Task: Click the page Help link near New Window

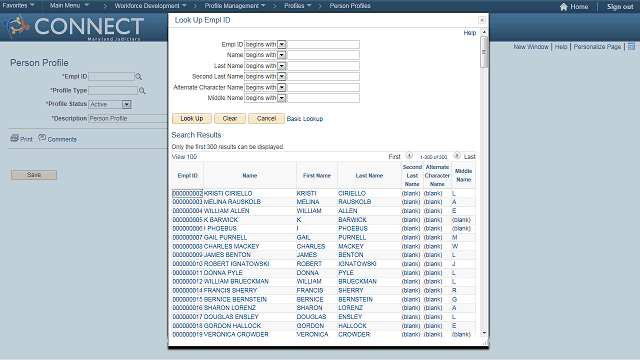Action: (561, 47)
